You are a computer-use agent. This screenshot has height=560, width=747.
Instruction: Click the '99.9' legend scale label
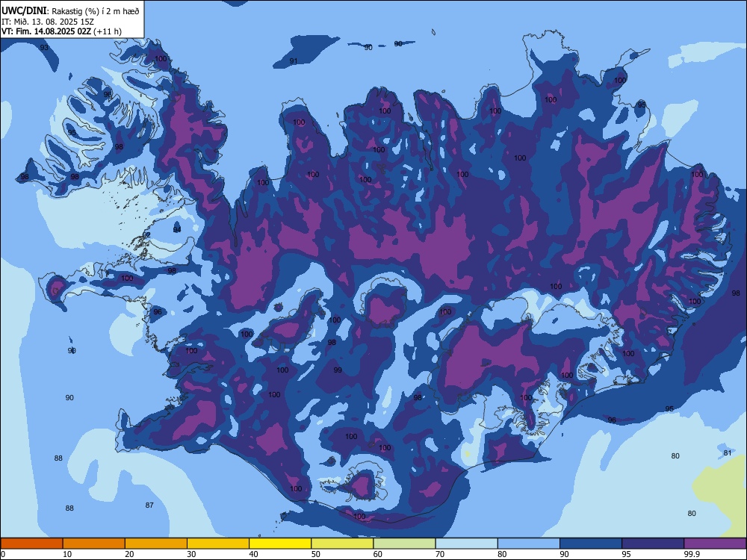pos(692,554)
